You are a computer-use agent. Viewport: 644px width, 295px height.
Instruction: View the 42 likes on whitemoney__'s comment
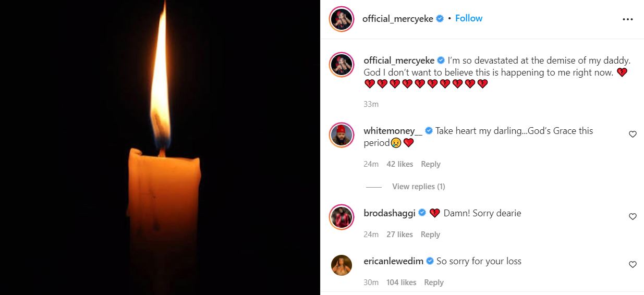coord(399,164)
